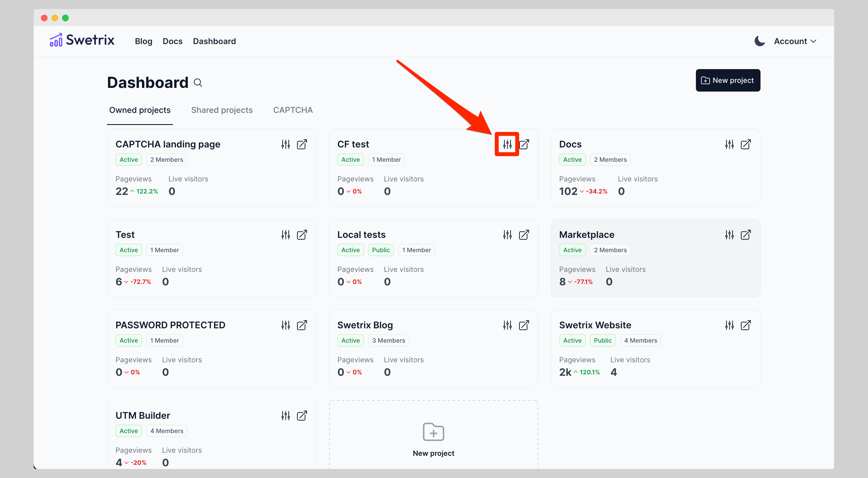
Task: Toggle dark mode with moon icon
Action: tap(759, 41)
